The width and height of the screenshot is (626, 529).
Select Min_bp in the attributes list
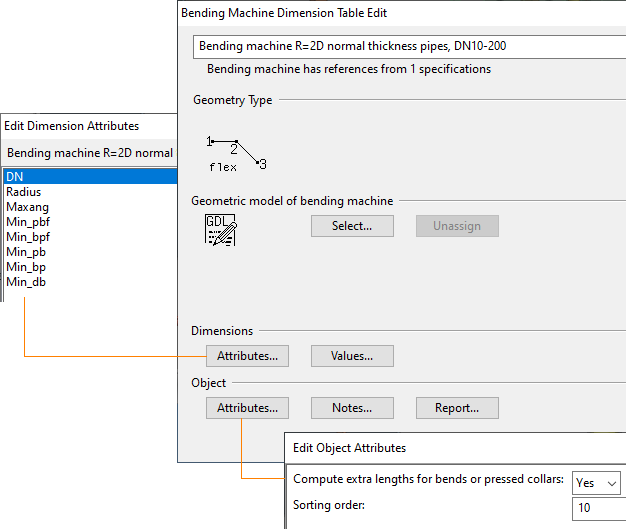pos(26,267)
